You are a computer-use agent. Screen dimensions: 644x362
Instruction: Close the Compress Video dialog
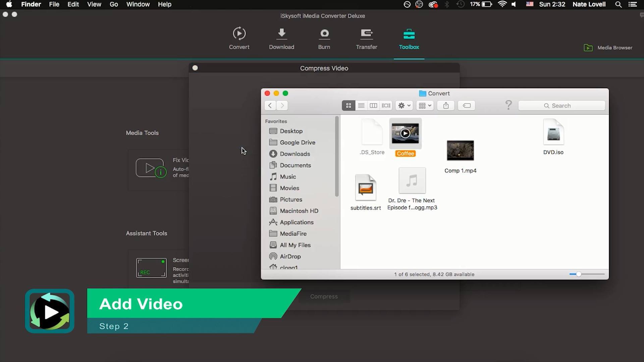point(195,68)
